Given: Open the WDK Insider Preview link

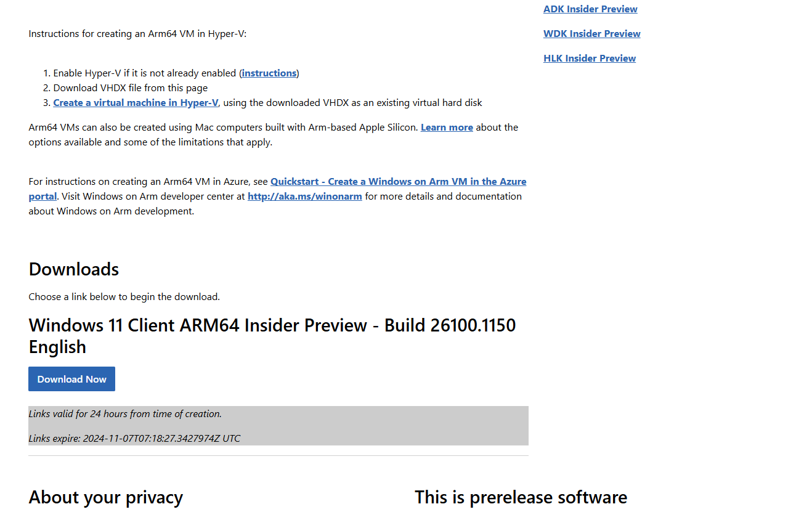Looking at the screenshot, I should 591,34.
